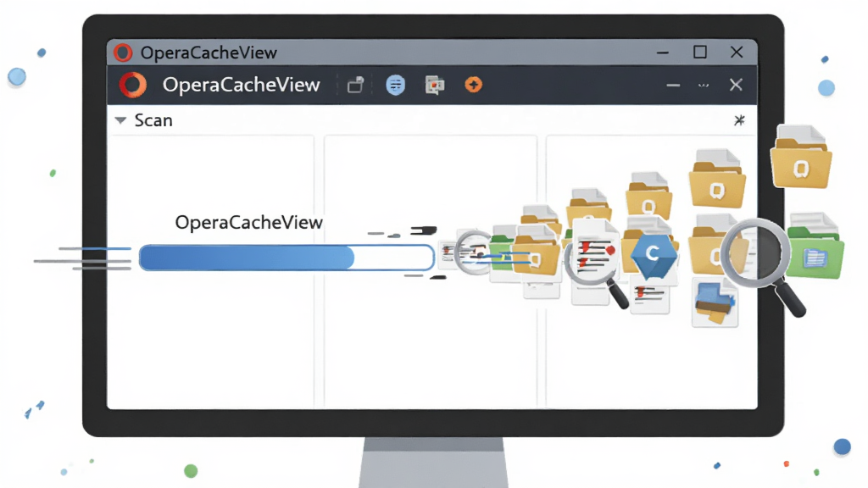
Task: Click the toolbar OperaCacheView title text
Action: pyautogui.click(x=242, y=85)
